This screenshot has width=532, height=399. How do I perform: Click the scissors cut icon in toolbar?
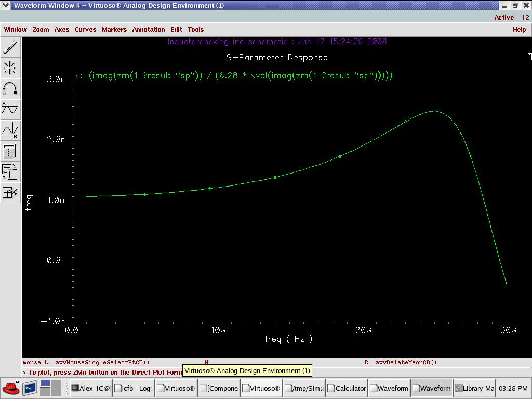pos(10,193)
